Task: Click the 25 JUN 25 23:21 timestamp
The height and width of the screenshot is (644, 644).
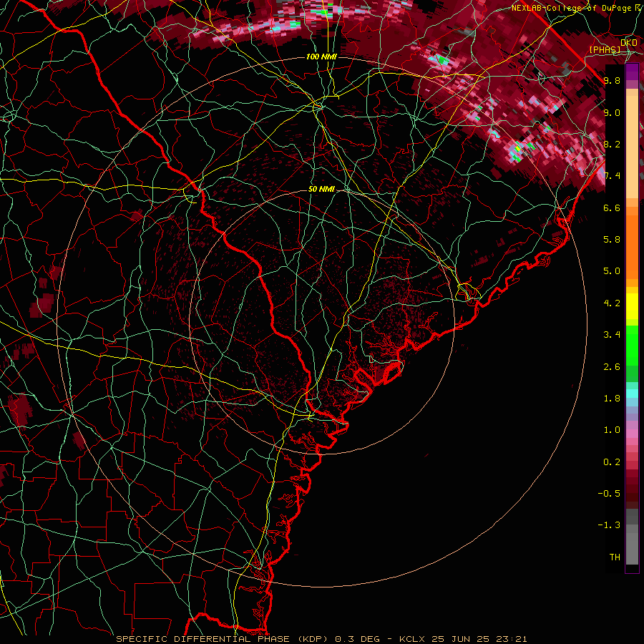Action: [479, 639]
